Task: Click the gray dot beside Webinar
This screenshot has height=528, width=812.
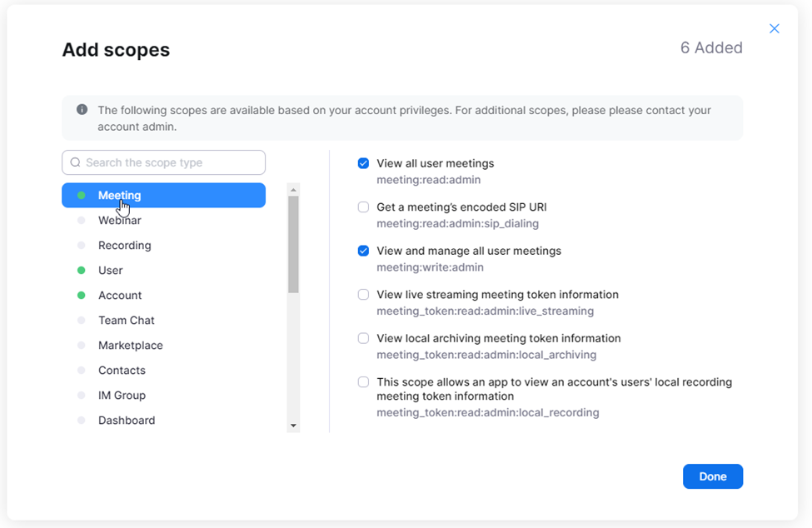Action: click(82, 221)
